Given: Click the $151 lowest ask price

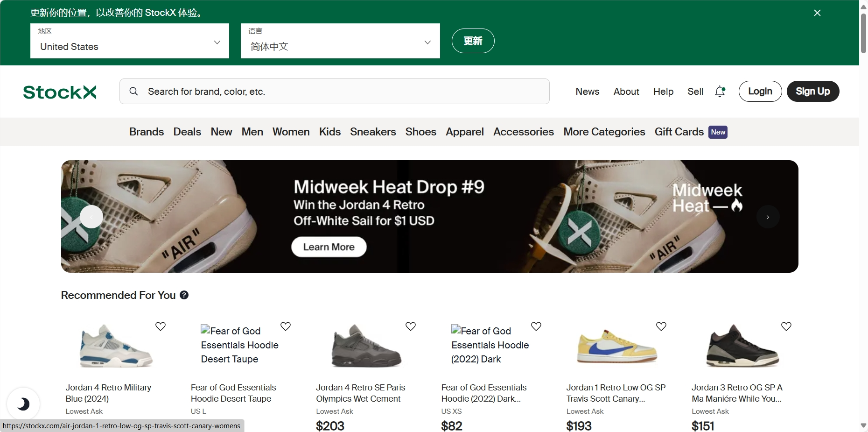Looking at the screenshot, I should pos(703,426).
